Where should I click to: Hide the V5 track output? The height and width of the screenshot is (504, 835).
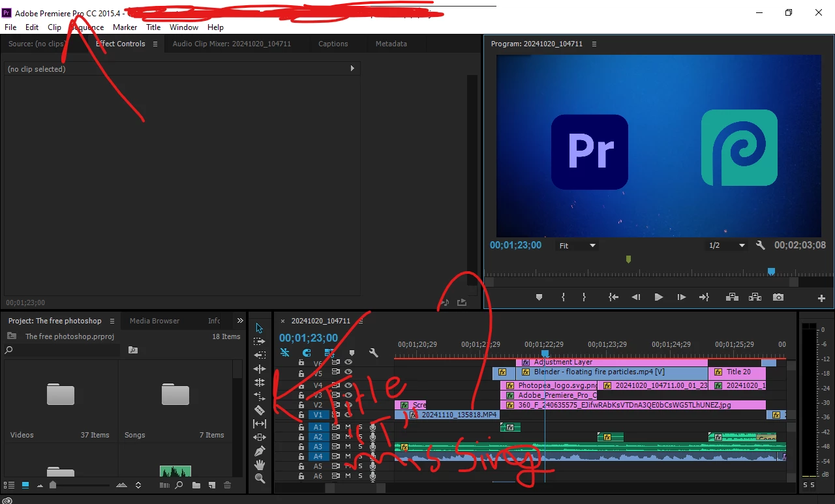348,373
